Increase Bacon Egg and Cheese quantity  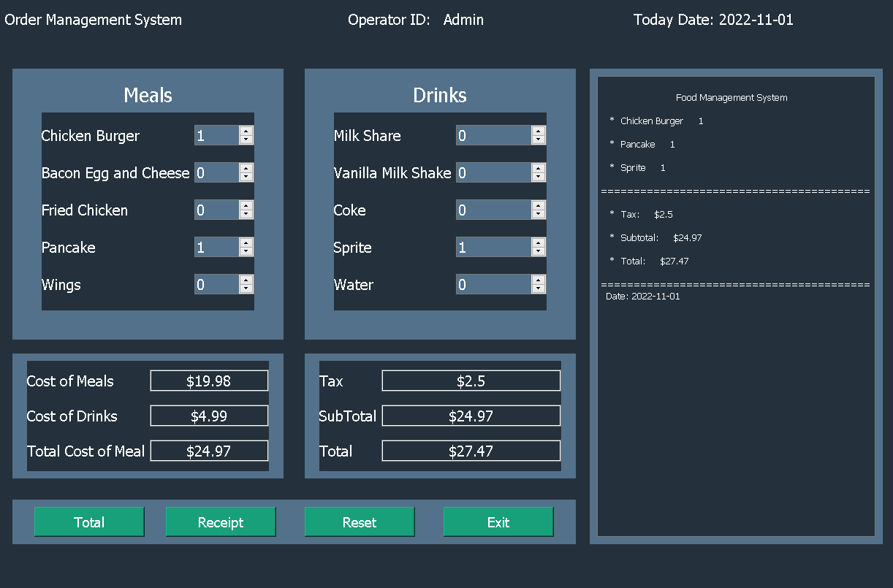(246, 169)
